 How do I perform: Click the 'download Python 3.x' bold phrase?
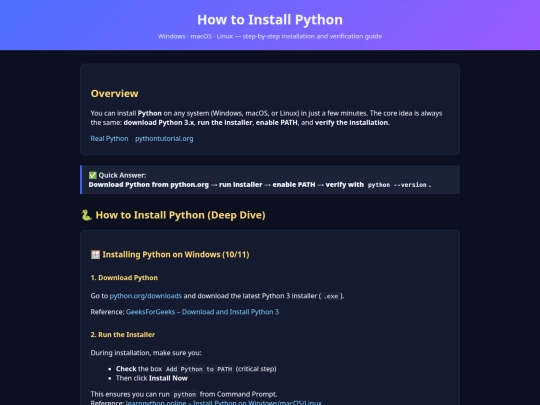[x=159, y=123]
